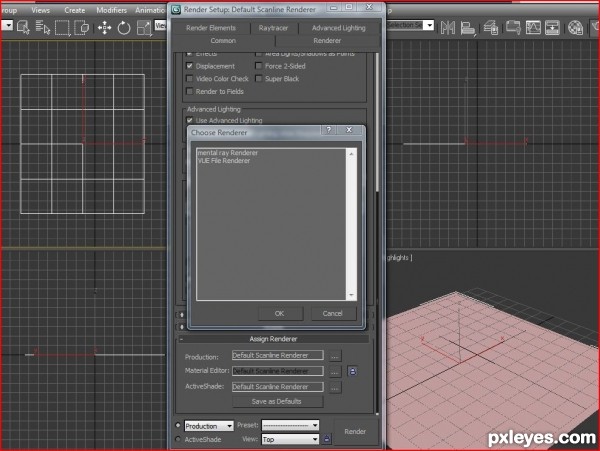Screen dimensions: 600x451
Task: Open the Production mode dropdown
Action: 209,426
